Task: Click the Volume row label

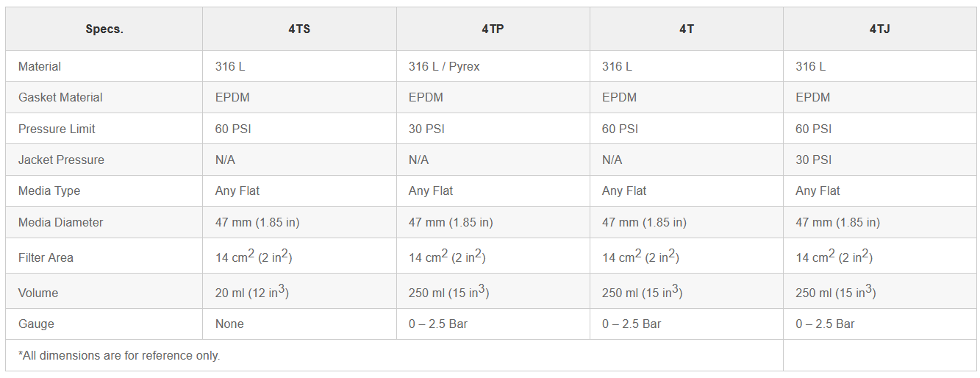Action: tap(38, 293)
